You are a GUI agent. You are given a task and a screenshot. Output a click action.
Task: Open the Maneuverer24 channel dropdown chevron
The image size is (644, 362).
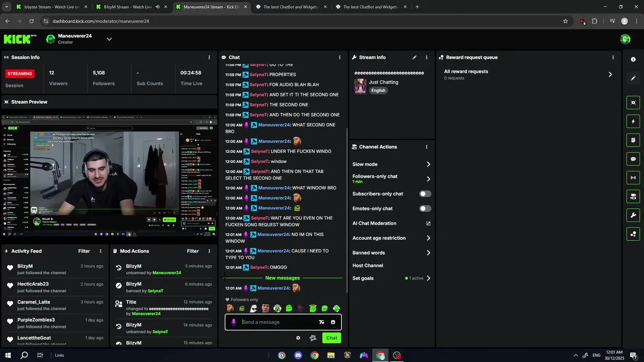coord(109,39)
